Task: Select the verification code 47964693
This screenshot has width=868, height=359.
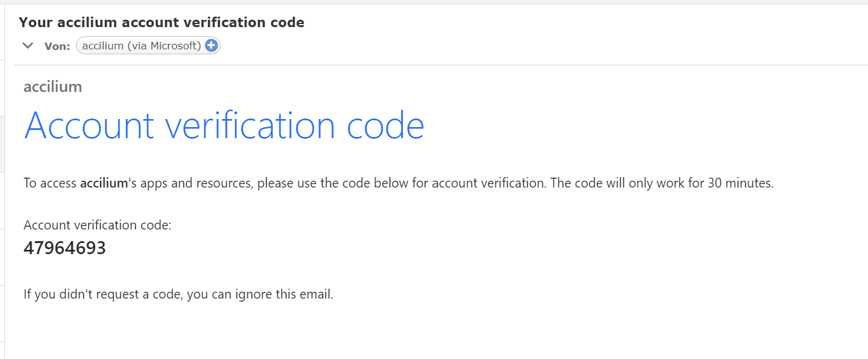Action: click(x=65, y=248)
